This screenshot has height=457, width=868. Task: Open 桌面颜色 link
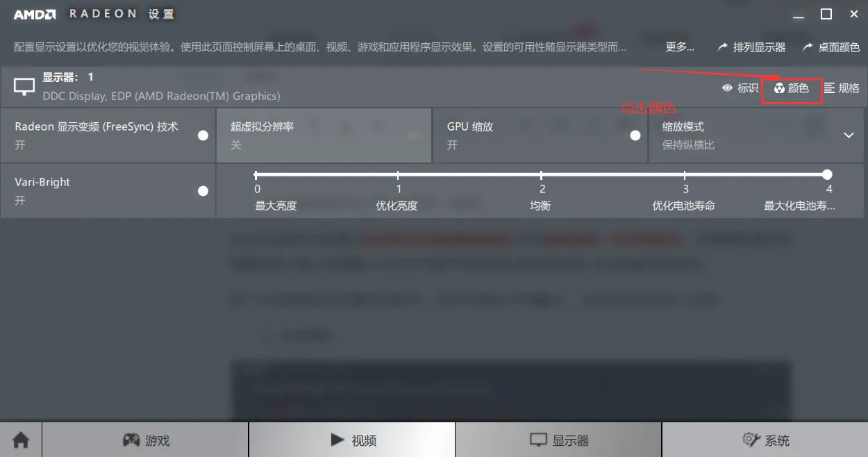tap(831, 47)
